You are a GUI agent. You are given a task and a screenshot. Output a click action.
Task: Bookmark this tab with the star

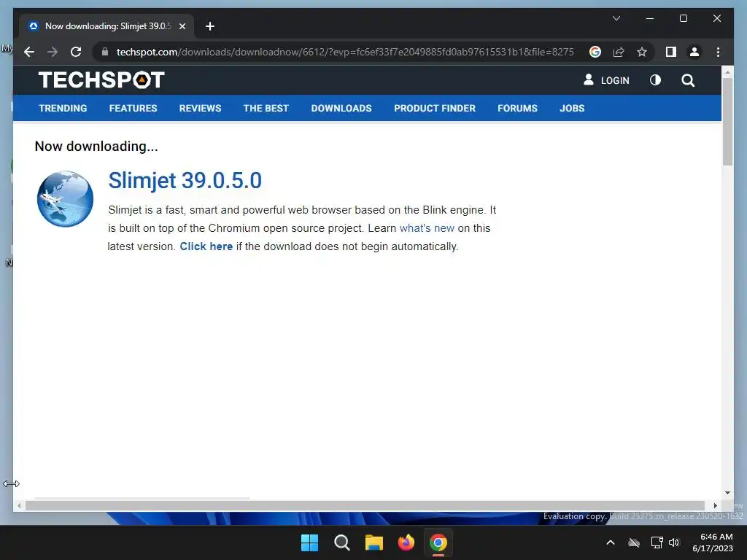[642, 52]
